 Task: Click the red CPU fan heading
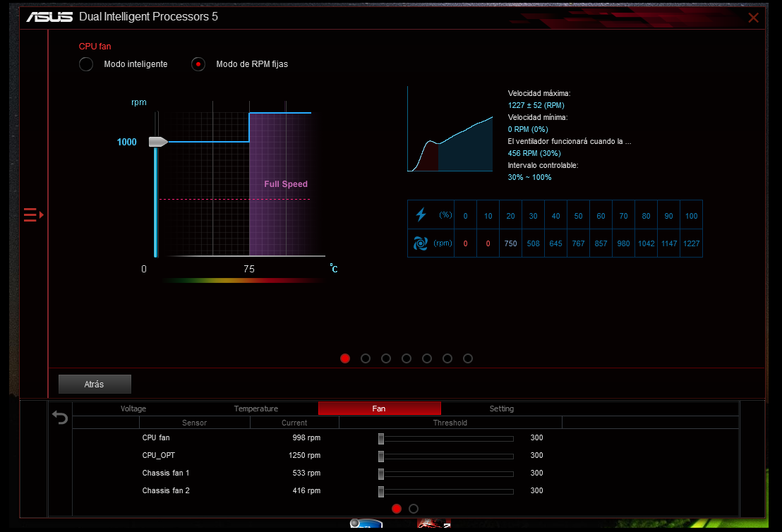(x=95, y=47)
